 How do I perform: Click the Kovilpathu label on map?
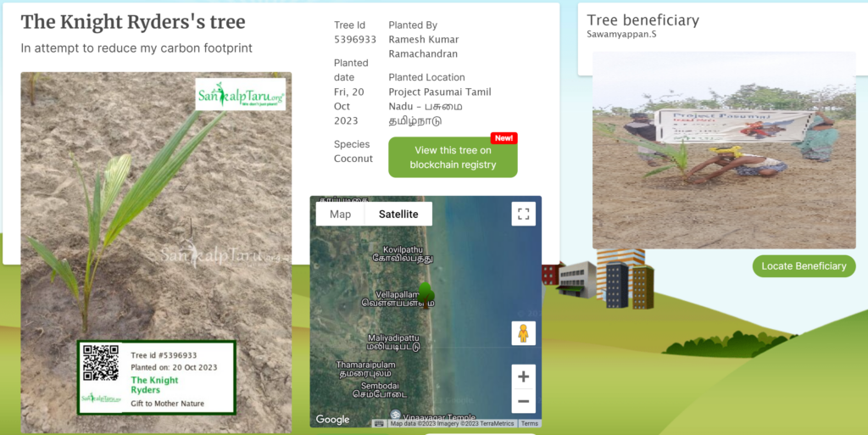click(x=403, y=254)
